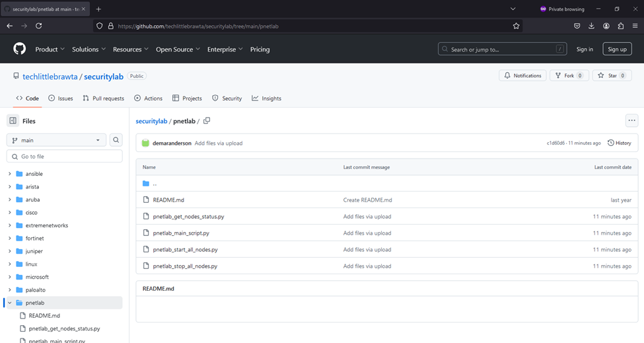Image resolution: width=644 pixels, height=343 pixels.
Task: Expand the arista folder chevron
Action: point(10,186)
